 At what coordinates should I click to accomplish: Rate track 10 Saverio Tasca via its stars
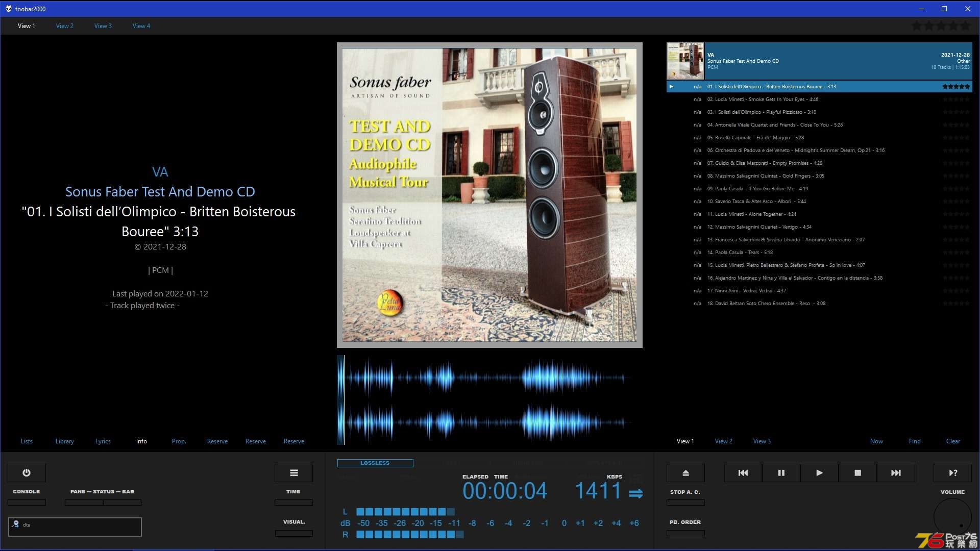(x=956, y=202)
